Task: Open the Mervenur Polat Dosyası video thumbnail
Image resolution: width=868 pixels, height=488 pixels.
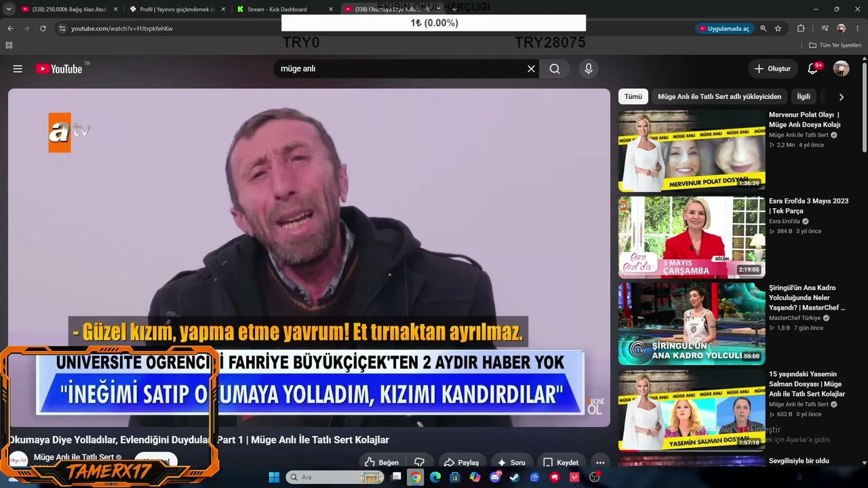Action: pyautogui.click(x=692, y=151)
